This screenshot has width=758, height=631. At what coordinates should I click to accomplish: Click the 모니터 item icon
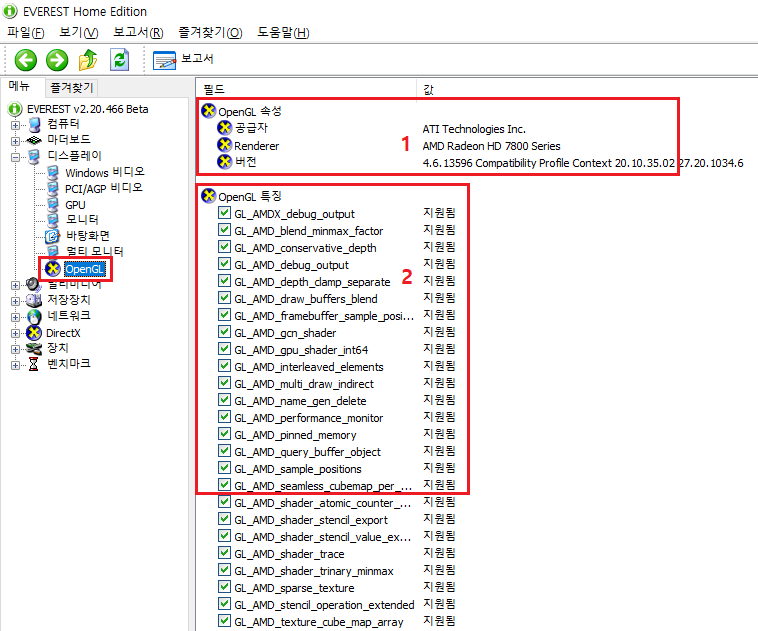click(x=53, y=220)
